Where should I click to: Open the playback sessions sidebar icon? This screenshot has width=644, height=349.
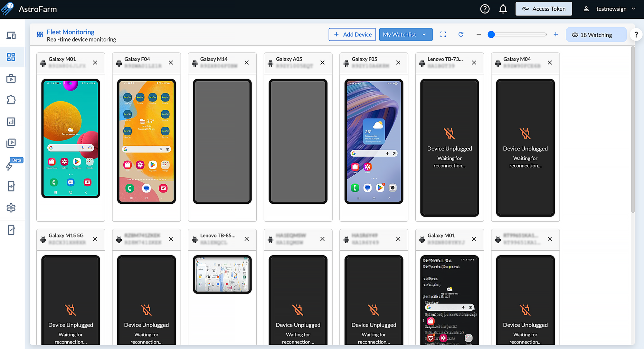click(x=11, y=79)
